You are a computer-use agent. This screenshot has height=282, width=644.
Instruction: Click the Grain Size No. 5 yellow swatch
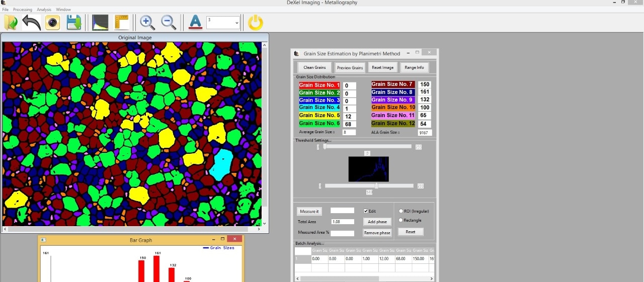[319, 115]
